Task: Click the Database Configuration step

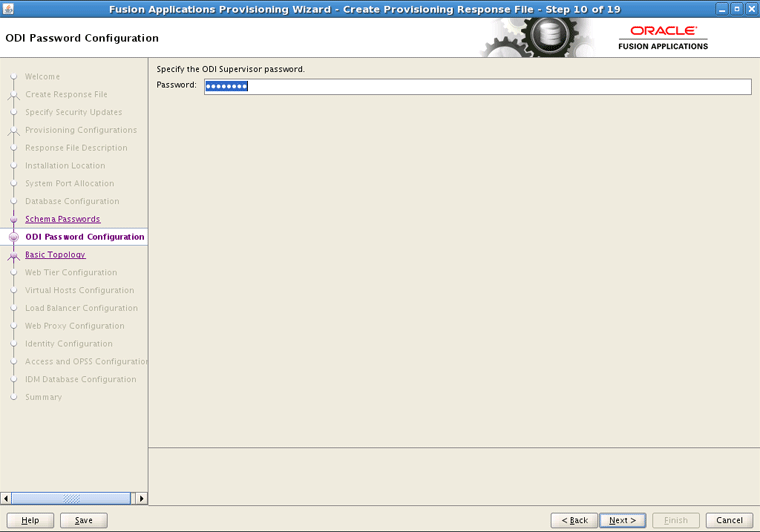Action: point(72,201)
